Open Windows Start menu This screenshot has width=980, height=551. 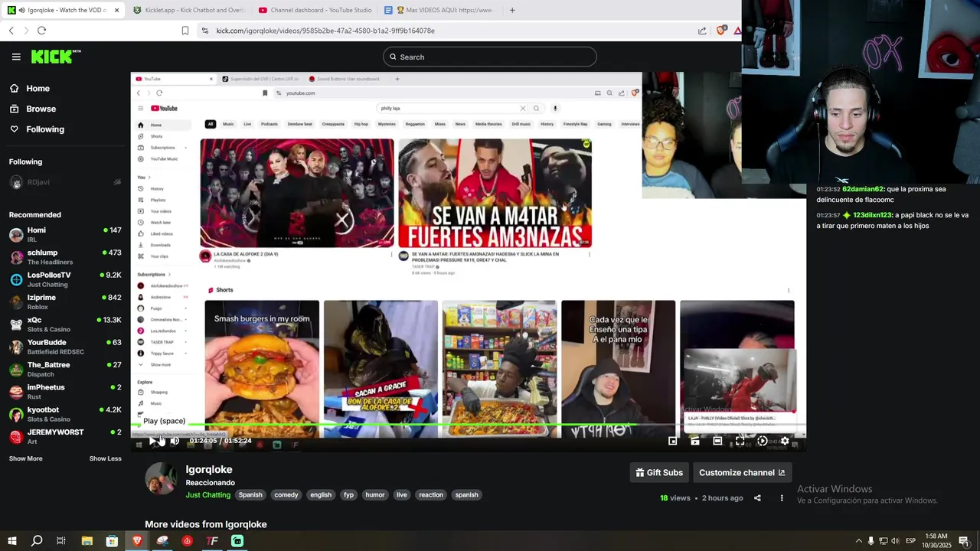11,541
